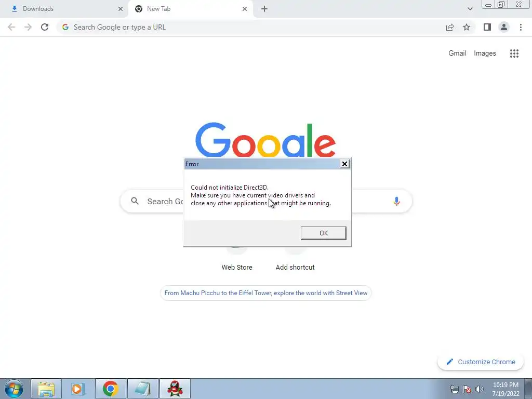Image resolution: width=532 pixels, height=399 pixels.
Task: Open the Gmail link
Action: (x=457, y=54)
